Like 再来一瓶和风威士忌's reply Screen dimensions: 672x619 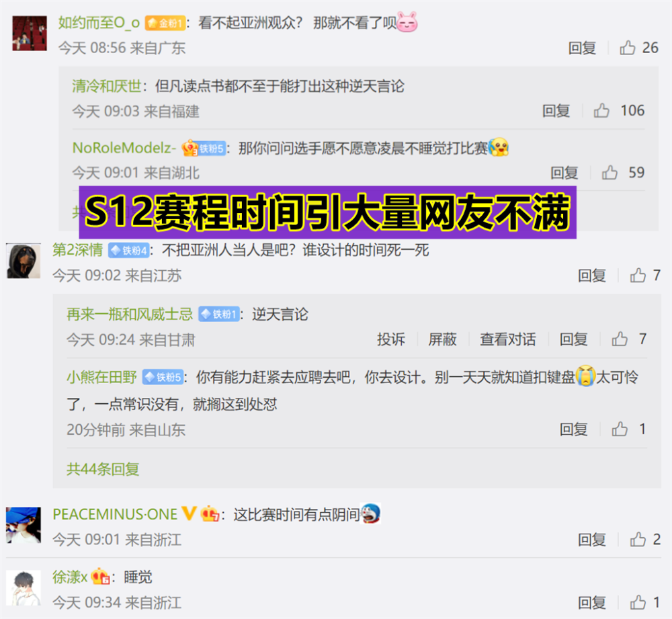click(620, 339)
